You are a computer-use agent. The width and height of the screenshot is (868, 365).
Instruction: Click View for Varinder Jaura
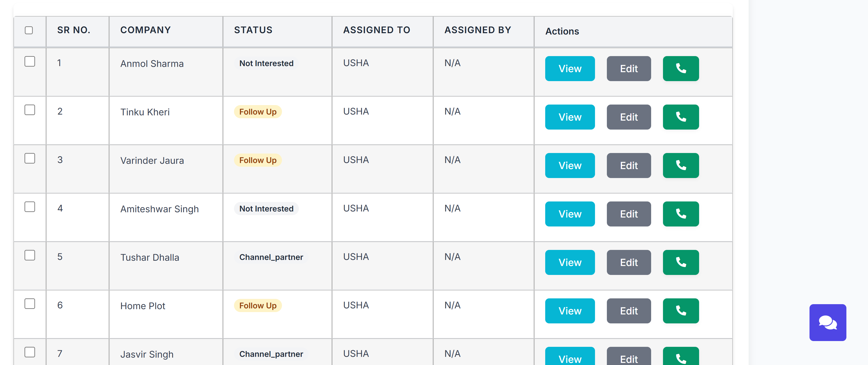point(570,165)
